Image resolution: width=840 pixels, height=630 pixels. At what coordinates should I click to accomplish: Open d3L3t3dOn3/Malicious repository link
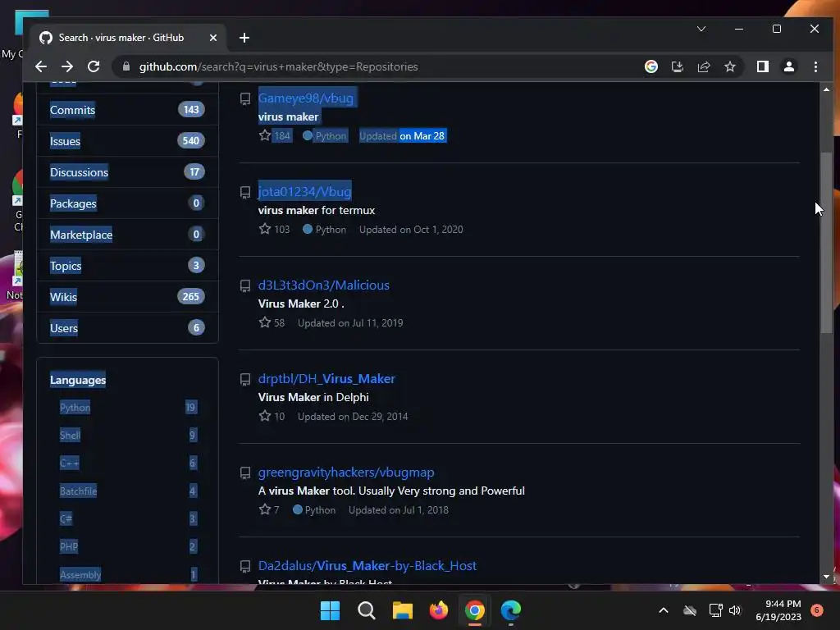click(323, 285)
